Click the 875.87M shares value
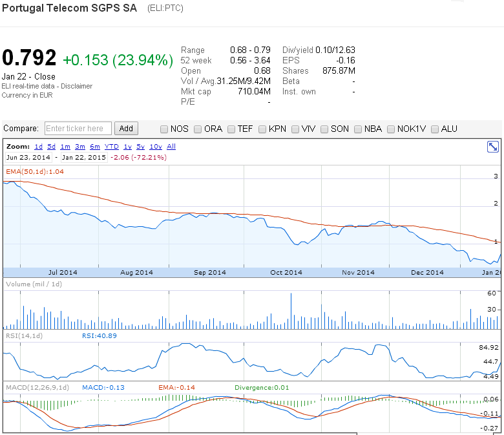504x435 pixels. coord(339,70)
